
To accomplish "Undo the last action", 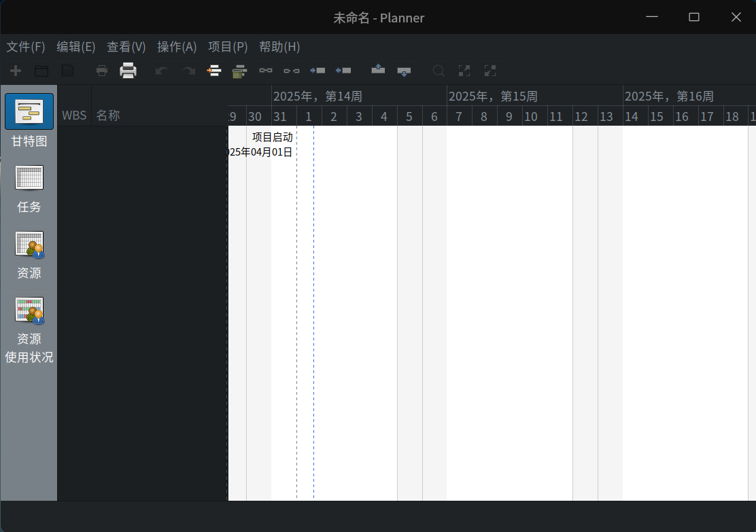I will click(162, 71).
